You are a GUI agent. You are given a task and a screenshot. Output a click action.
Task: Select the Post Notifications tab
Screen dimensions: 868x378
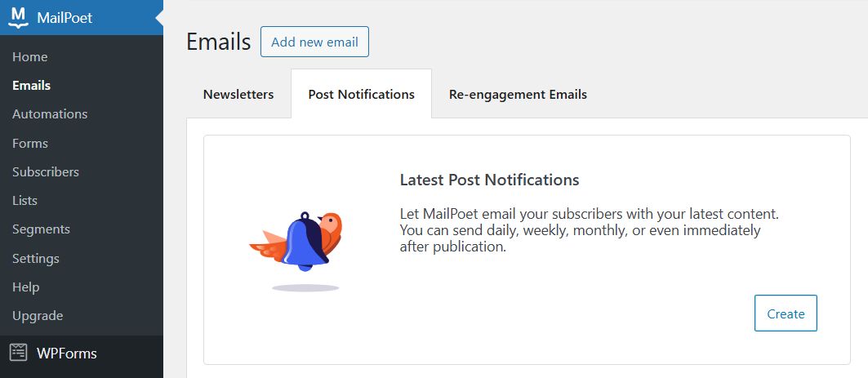point(361,94)
